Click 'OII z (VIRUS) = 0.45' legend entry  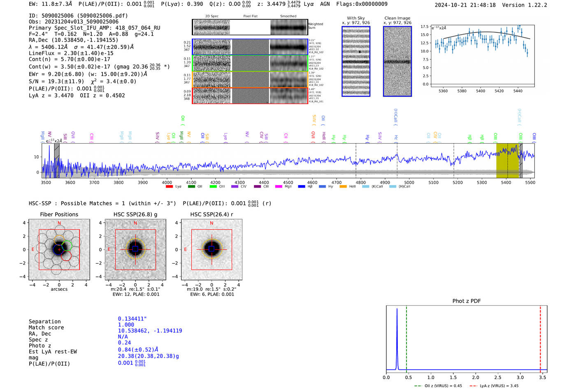pos(439,386)
